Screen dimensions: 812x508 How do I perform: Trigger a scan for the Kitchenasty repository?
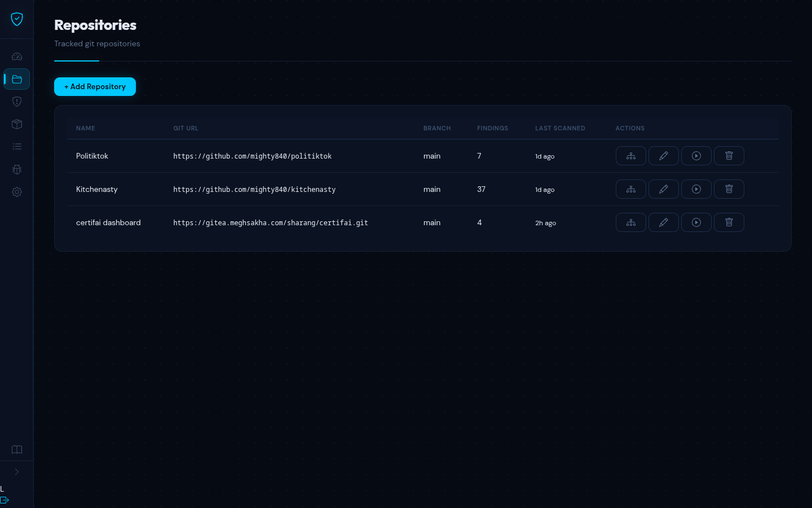point(696,189)
